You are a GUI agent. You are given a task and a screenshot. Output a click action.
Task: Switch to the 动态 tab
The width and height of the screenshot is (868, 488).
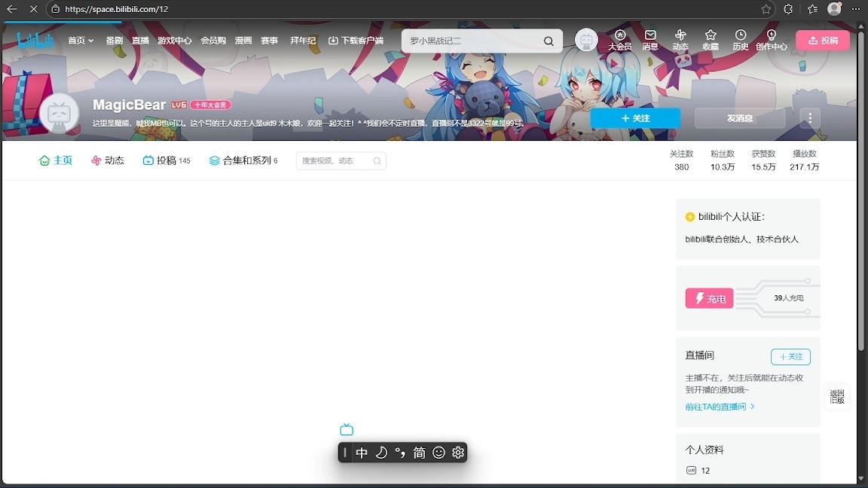point(108,160)
